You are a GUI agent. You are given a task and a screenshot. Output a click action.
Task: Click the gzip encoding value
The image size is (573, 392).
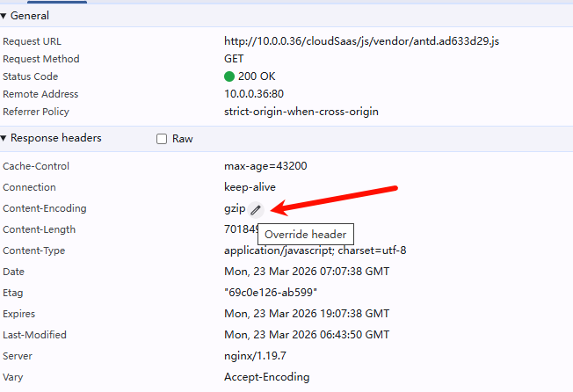click(235, 208)
